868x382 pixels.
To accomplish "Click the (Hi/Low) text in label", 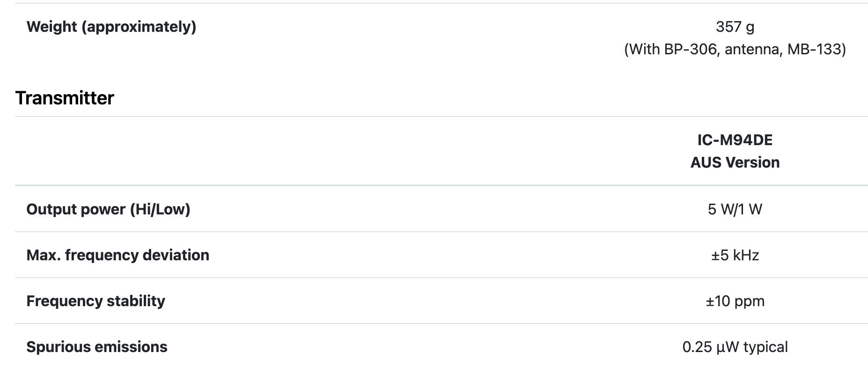I will tap(160, 209).
